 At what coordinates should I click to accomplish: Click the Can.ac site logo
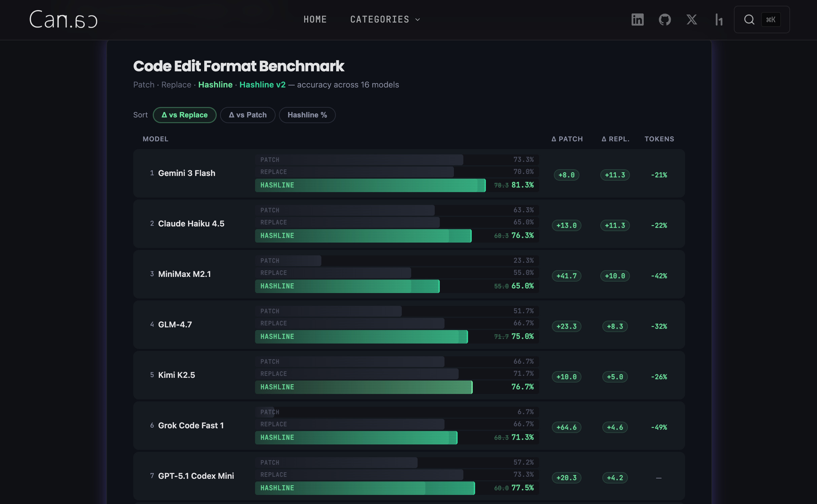tap(63, 19)
